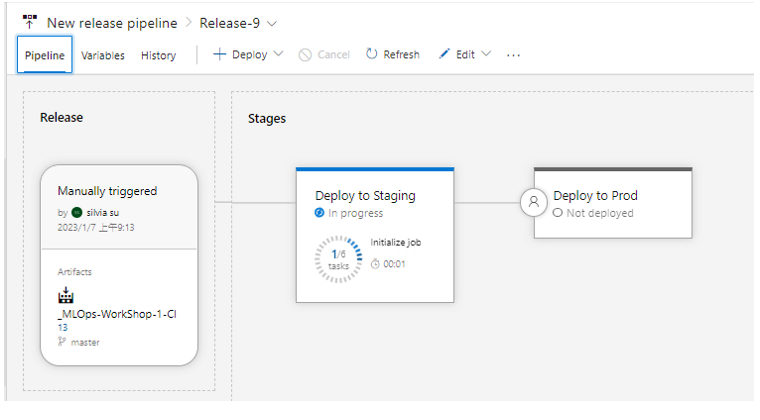Click the clock icon beside 00:01

click(x=375, y=264)
